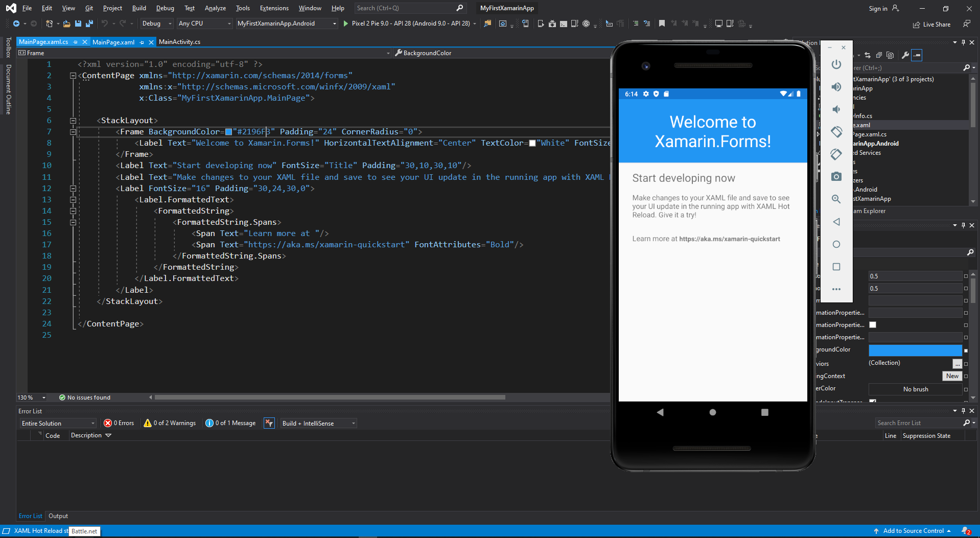Collapse the StackLayout element on line 6
This screenshot has height=538, width=980.
[73, 121]
